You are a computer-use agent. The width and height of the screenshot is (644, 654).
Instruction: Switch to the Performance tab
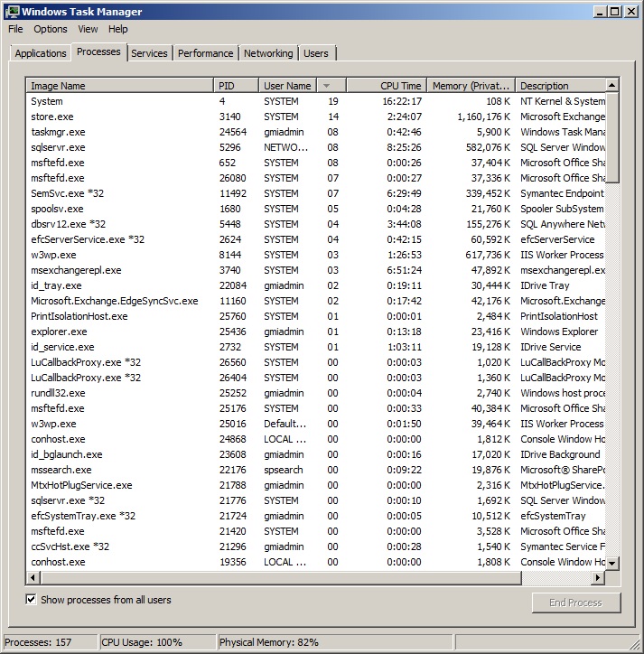[206, 53]
